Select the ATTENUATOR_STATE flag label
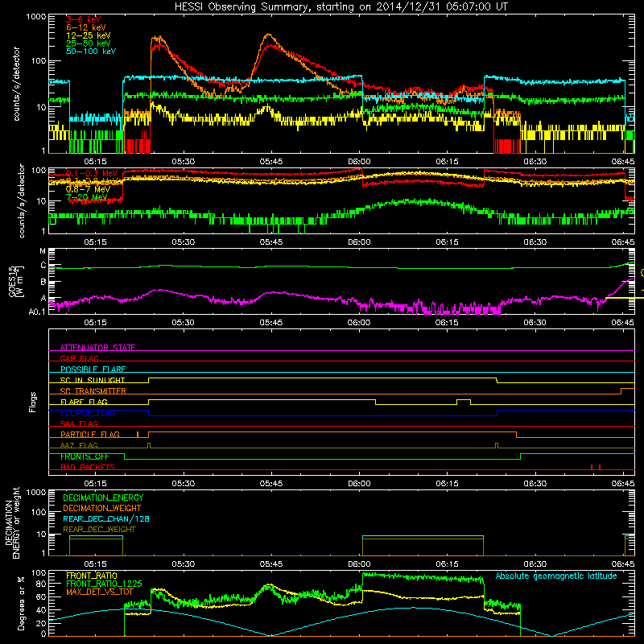 tap(97, 348)
